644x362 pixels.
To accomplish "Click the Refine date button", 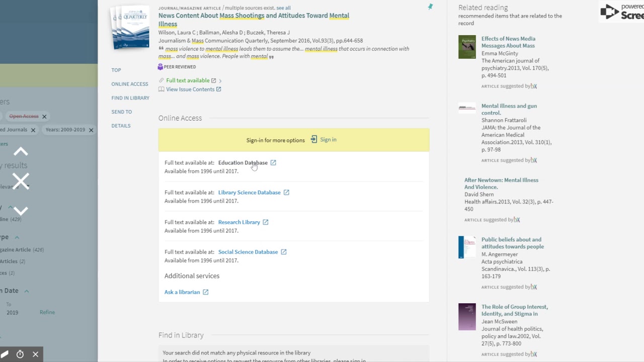I will (47, 312).
